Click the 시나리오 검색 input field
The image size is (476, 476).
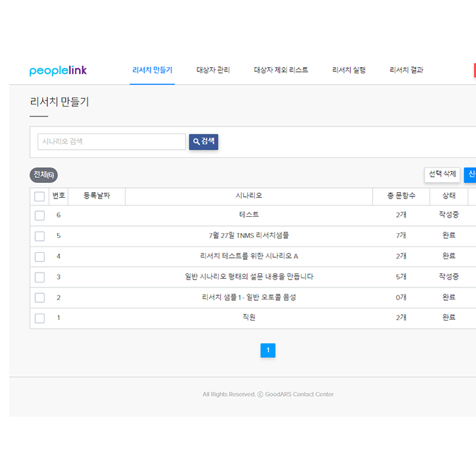pos(112,142)
